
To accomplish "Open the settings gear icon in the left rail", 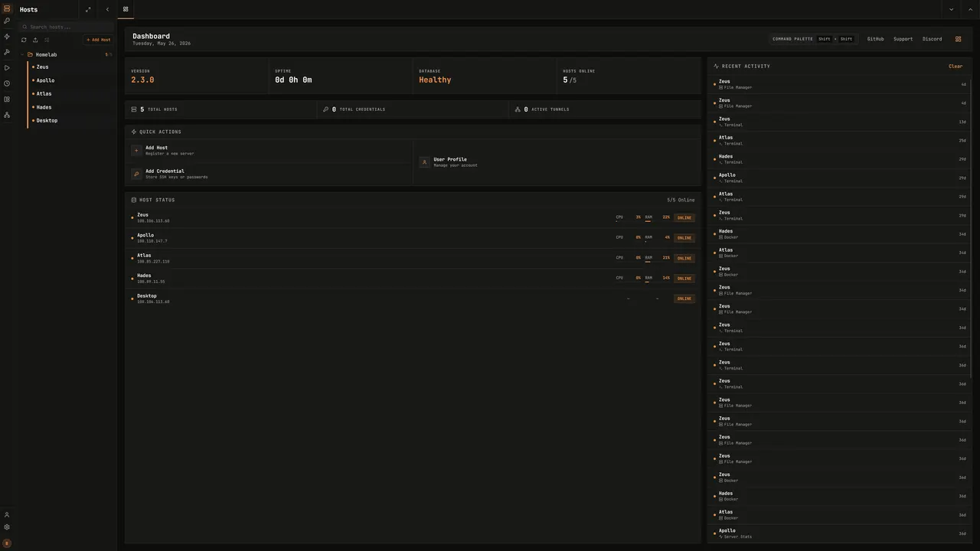I will (x=7, y=527).
